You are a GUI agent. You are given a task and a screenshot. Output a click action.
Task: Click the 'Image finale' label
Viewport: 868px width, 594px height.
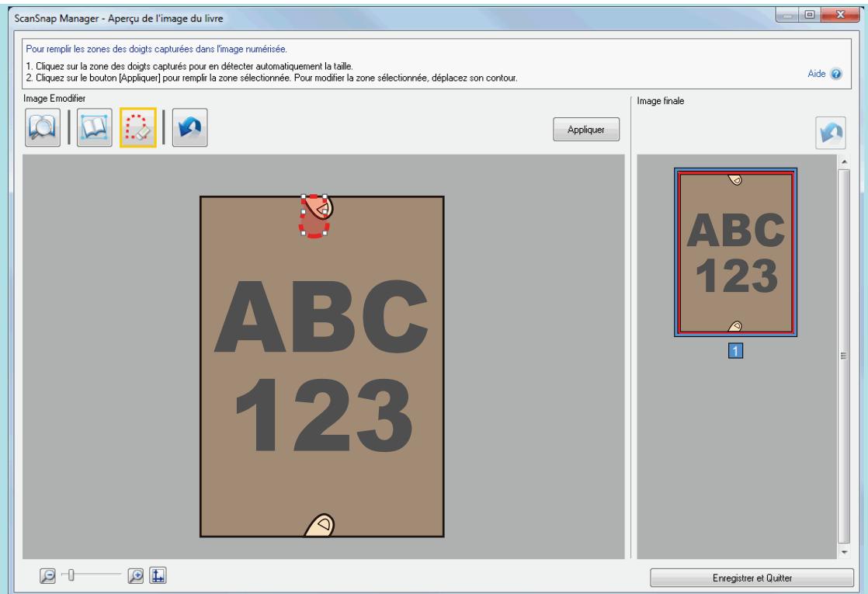661,101
